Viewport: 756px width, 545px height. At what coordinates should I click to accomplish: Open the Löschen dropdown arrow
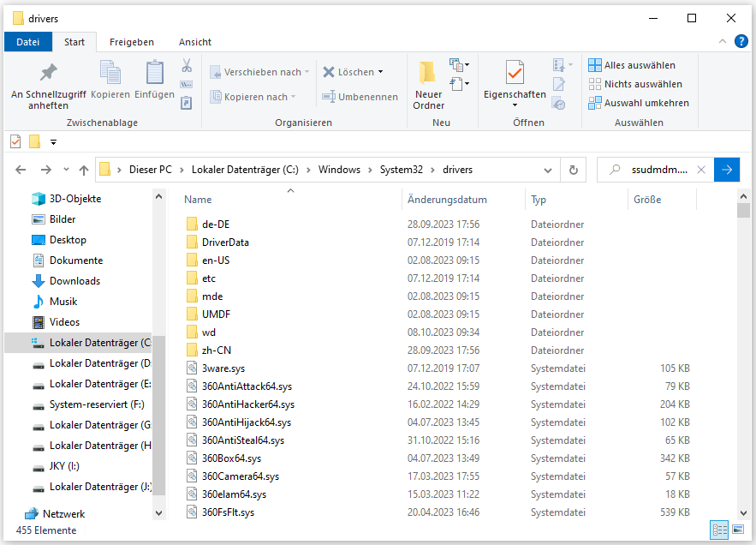point(380,72)
